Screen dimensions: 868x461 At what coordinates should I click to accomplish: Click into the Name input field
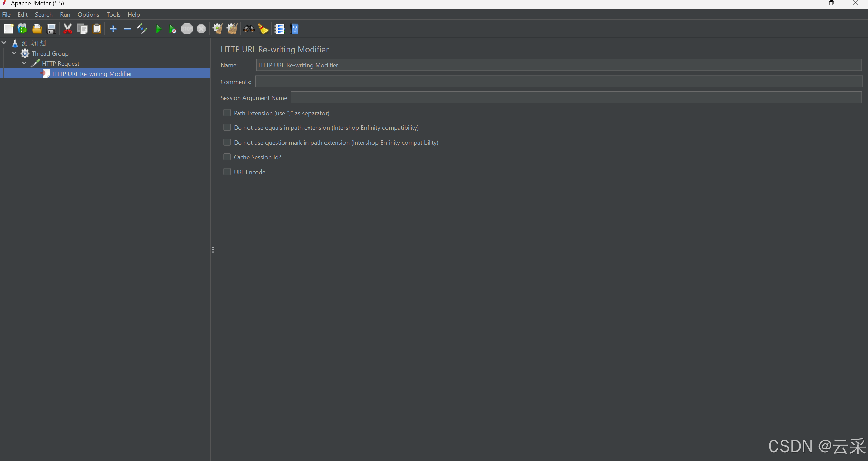coord(559,65)
